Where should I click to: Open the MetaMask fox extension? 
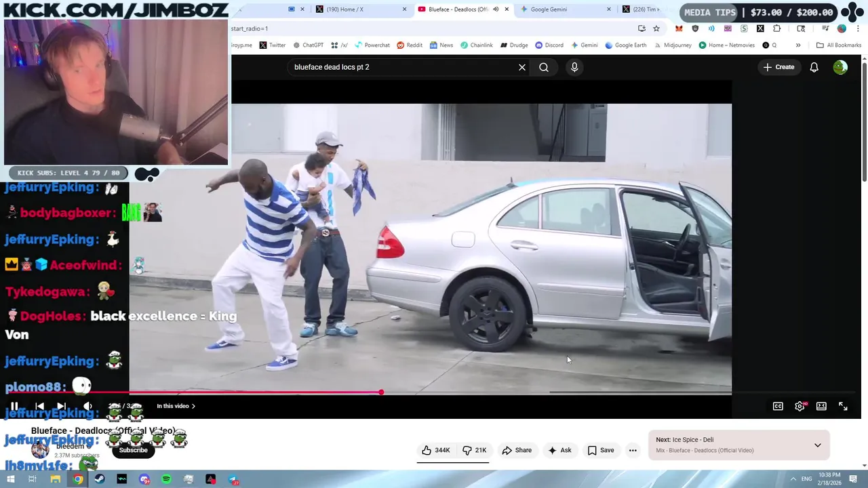679,28
